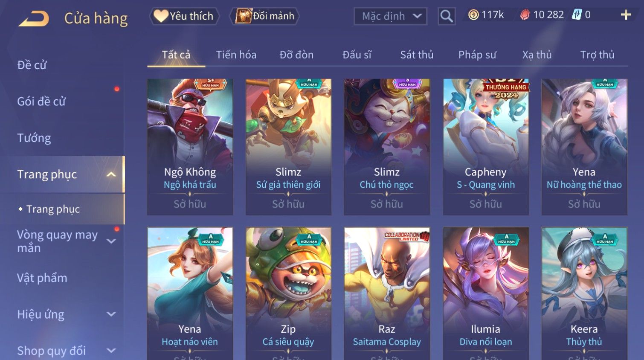
Task: Expand the Hiệu ứng sidebar section
Action: click(x=111, y=314)
